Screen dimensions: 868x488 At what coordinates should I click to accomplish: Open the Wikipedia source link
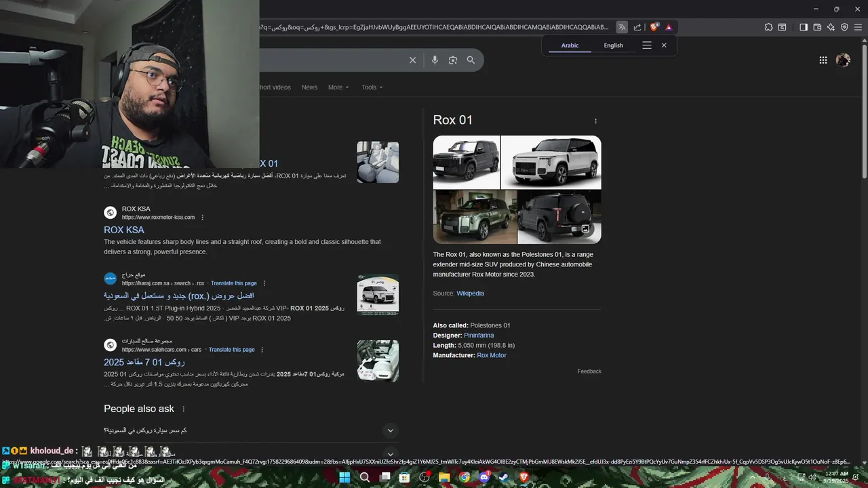coord(470,293)
